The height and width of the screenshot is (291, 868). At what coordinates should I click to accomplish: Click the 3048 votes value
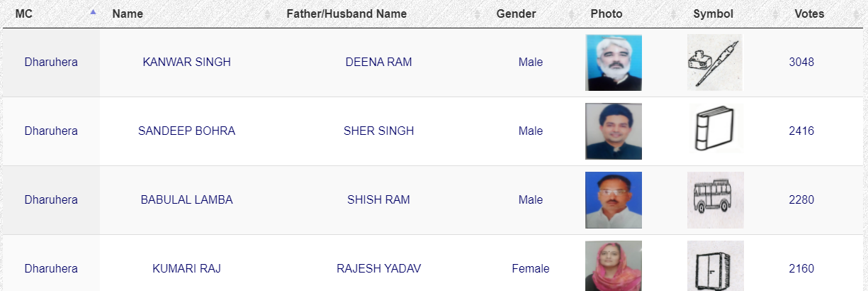(x=801, y=62)
